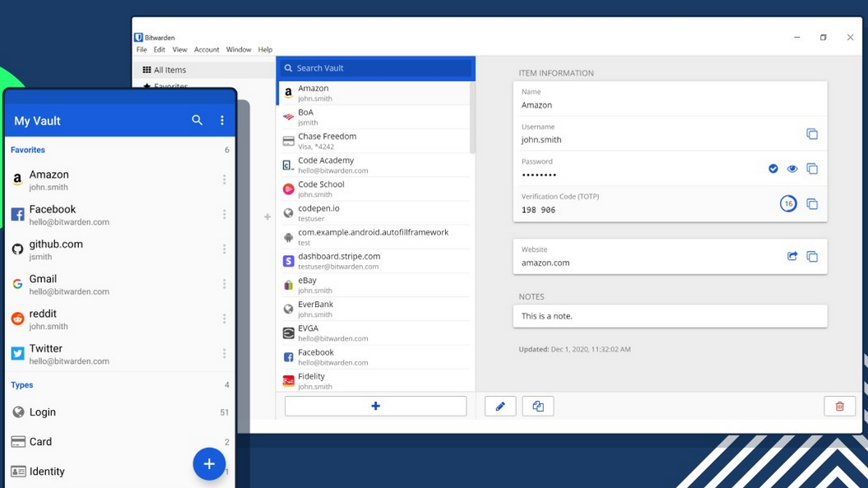868x488 pixels.
Task: Select All Items in the sidebar
Action: coord(203,70)
